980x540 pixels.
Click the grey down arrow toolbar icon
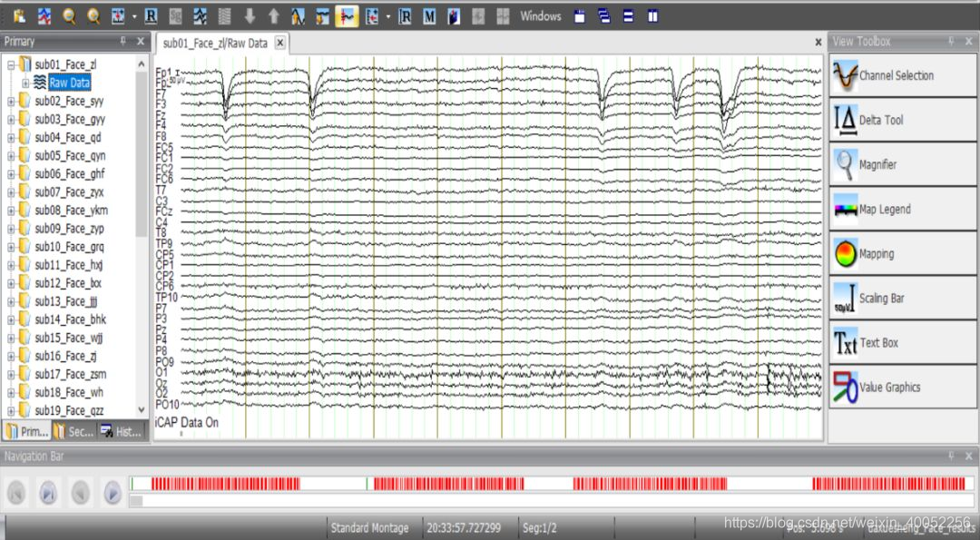(x=249, y=16)
